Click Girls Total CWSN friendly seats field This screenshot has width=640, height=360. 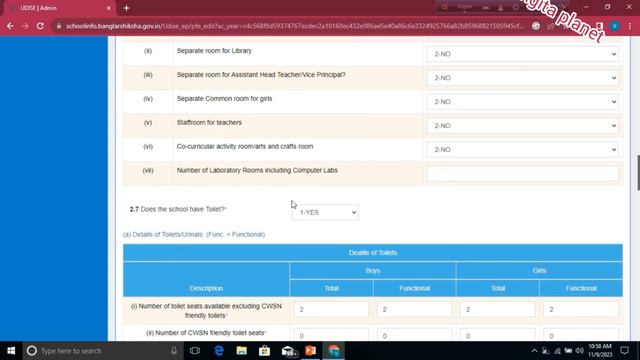point(498,335)
